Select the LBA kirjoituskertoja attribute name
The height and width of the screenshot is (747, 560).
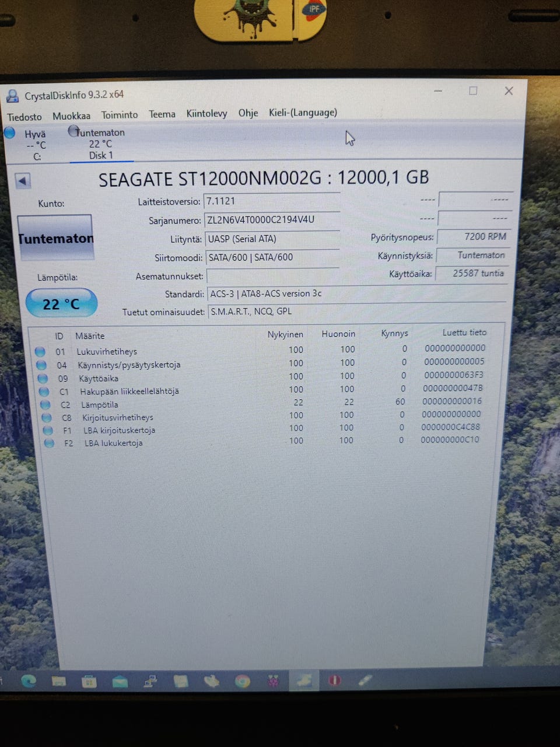pyautogui.click(x=120, y=430)
